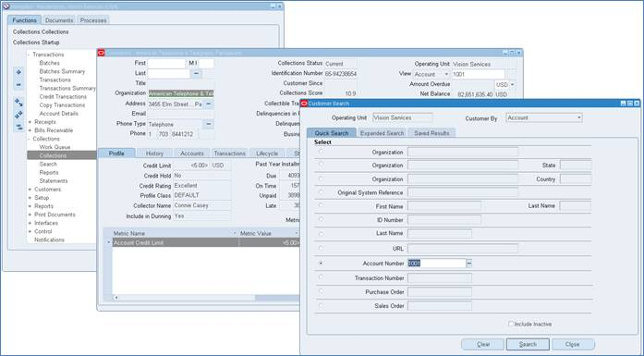
Task: Open the View Account dropdown in Collections
Action: (446, 74)
